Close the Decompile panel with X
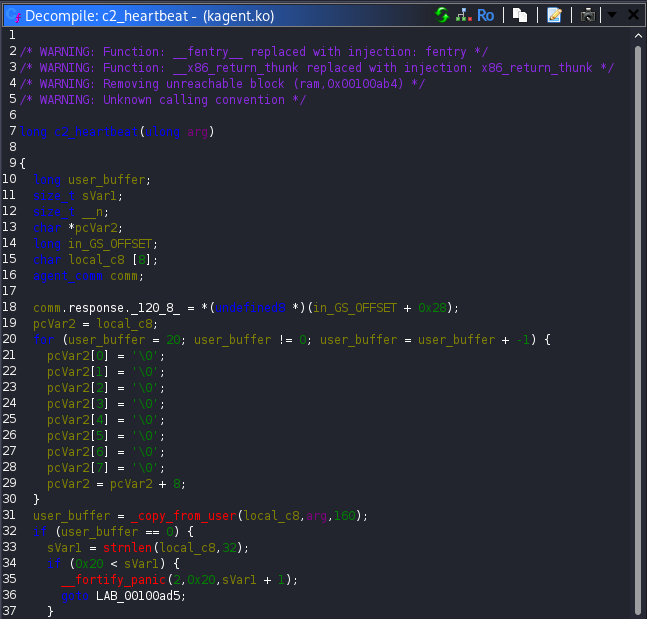The image size is (647, 619). 632,15
